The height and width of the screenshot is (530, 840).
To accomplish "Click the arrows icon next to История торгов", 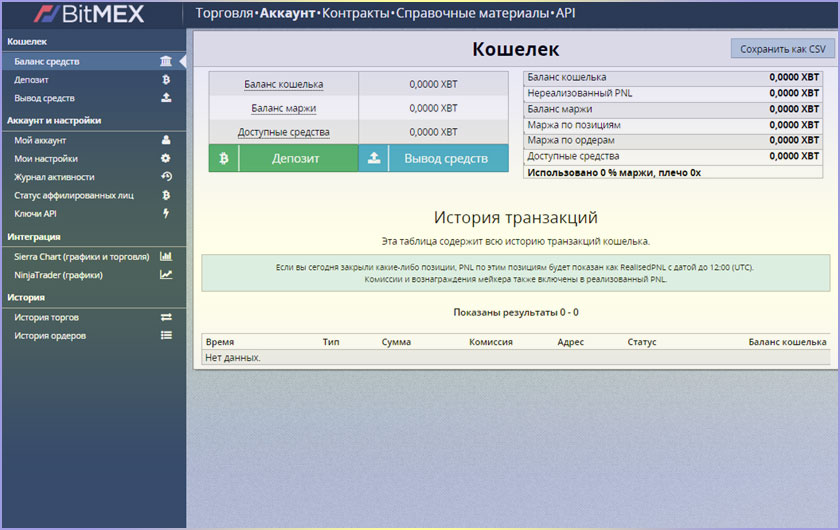I will point(166,317).
